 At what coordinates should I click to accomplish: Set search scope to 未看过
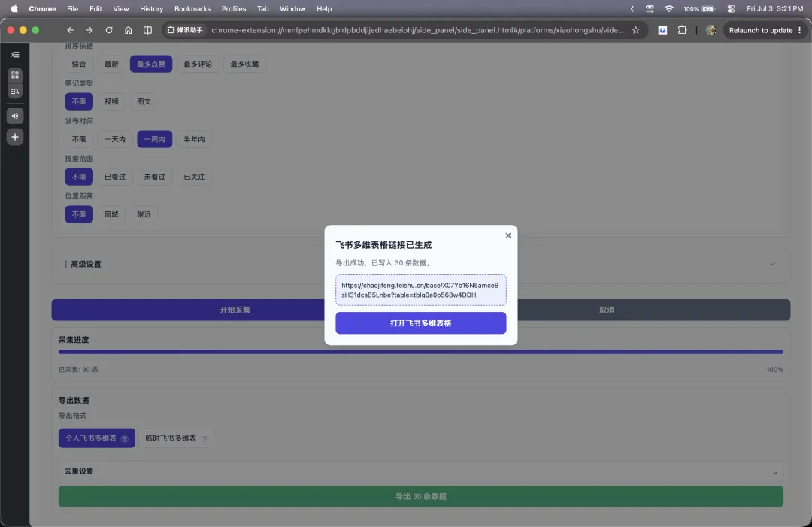(x=155, y=177)
